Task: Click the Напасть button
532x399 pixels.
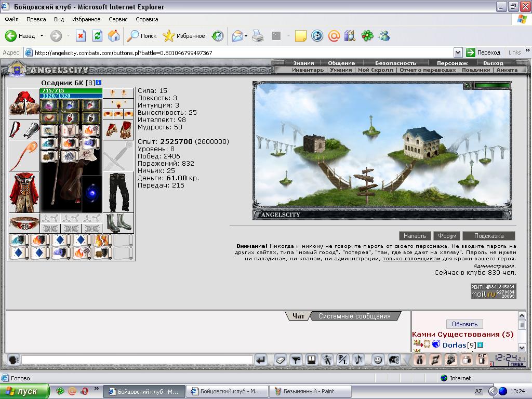Action: [415, 236]
